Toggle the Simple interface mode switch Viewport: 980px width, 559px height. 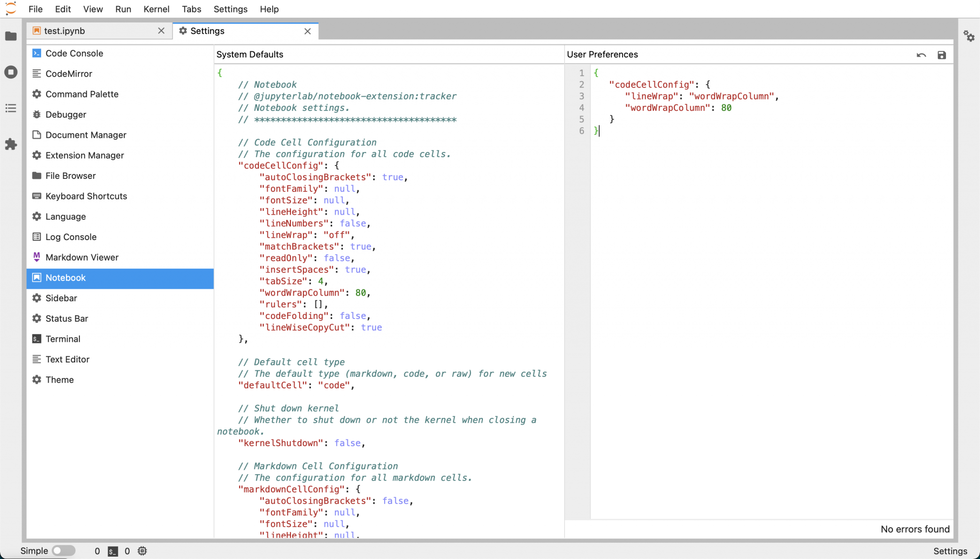[63, 551]
